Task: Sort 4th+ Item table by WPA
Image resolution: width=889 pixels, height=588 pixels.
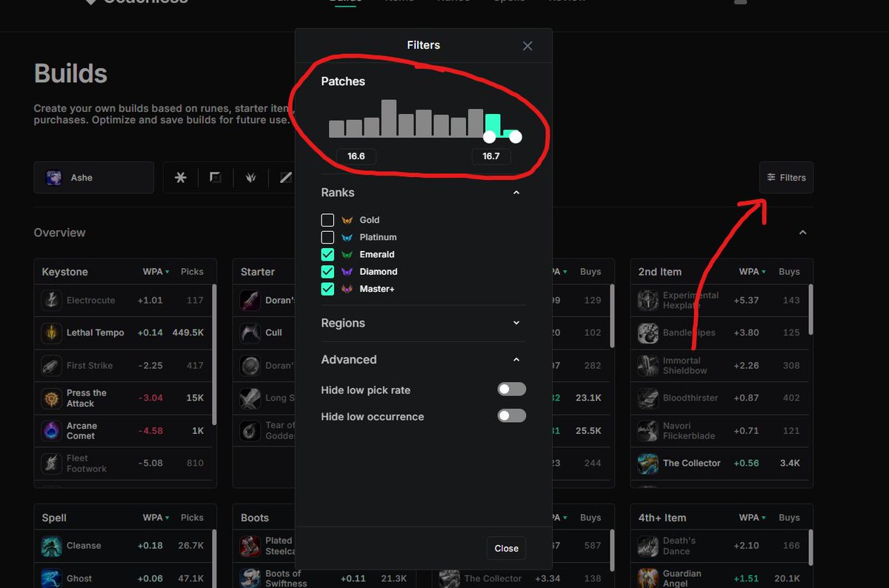Action: pyautogui.click(x=752, y=518)
